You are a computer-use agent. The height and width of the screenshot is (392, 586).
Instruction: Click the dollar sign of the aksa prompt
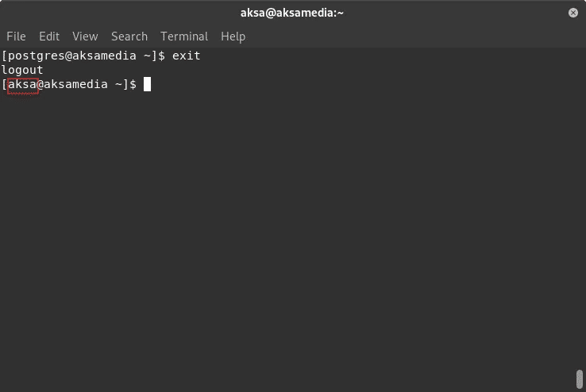point(133,84)
